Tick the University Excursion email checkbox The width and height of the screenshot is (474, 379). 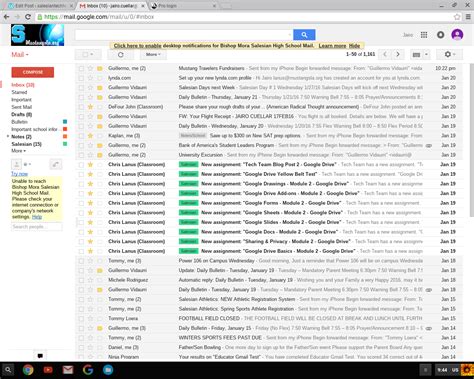[x=81, y=155]
